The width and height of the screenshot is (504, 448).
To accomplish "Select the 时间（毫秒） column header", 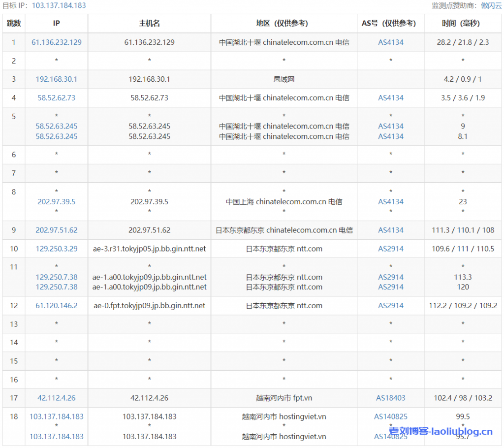I will coord(463,24).
